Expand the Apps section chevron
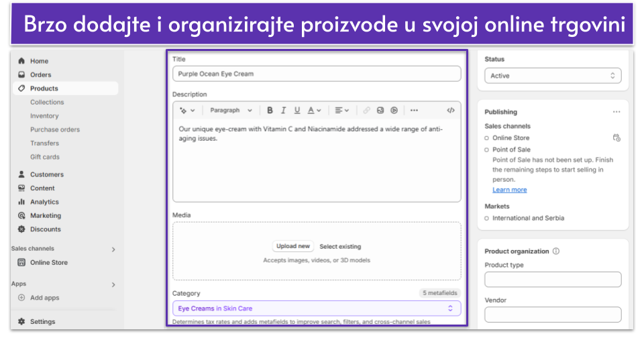This screenshot has height=338, width=644. [x=113, y=284]
